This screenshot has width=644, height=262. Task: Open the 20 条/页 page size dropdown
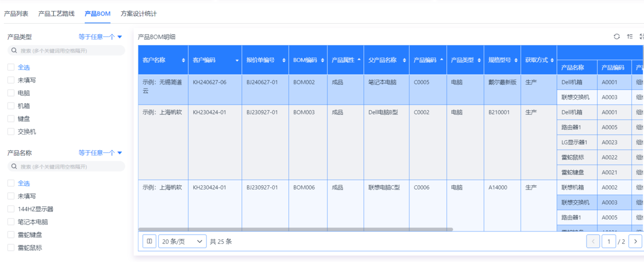point(182,242)
